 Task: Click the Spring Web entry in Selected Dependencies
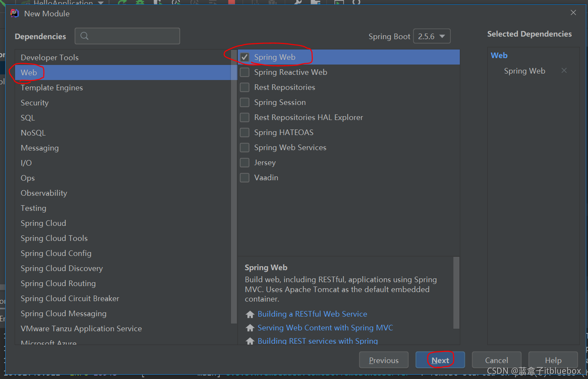[x=524, y=71]
